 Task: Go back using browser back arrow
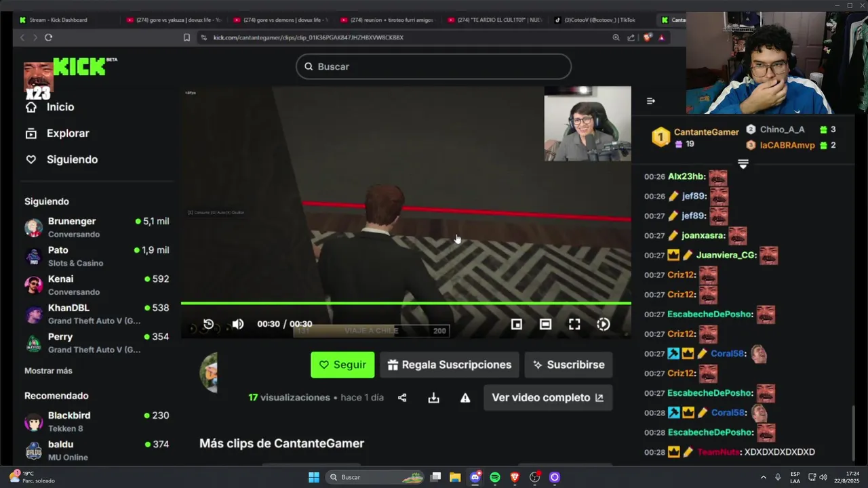pos(22,37)
